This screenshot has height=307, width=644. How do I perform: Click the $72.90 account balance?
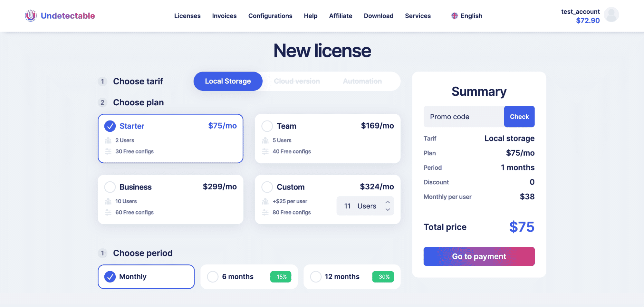tap(588, 21)
